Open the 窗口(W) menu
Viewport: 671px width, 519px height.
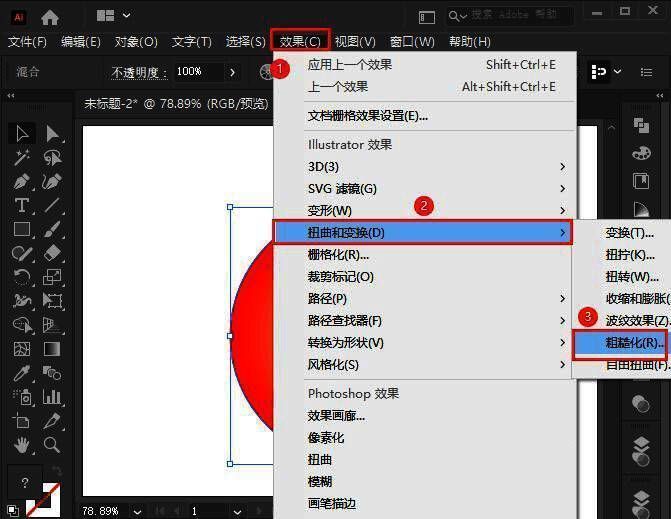tap(412, 42)
